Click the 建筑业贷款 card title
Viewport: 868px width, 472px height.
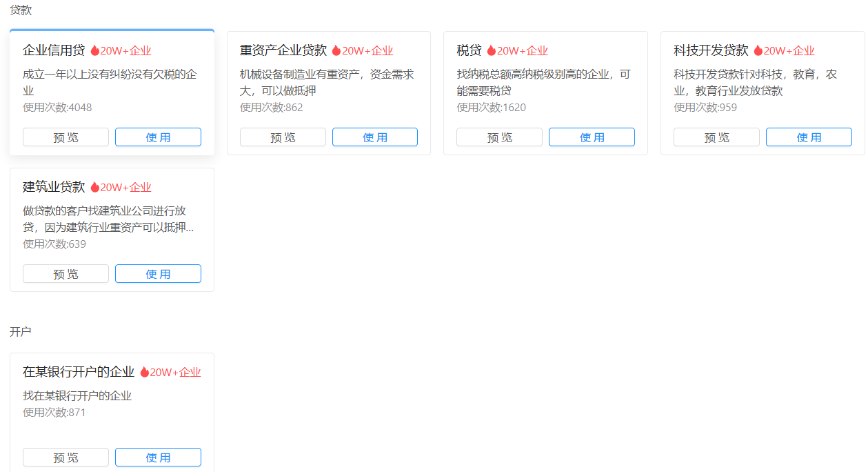coord(54,187)
